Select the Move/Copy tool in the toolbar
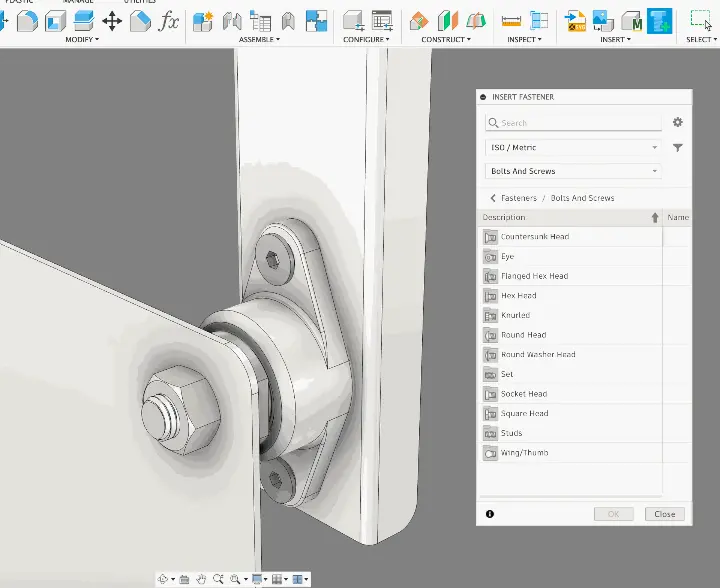 coord(112,20)
